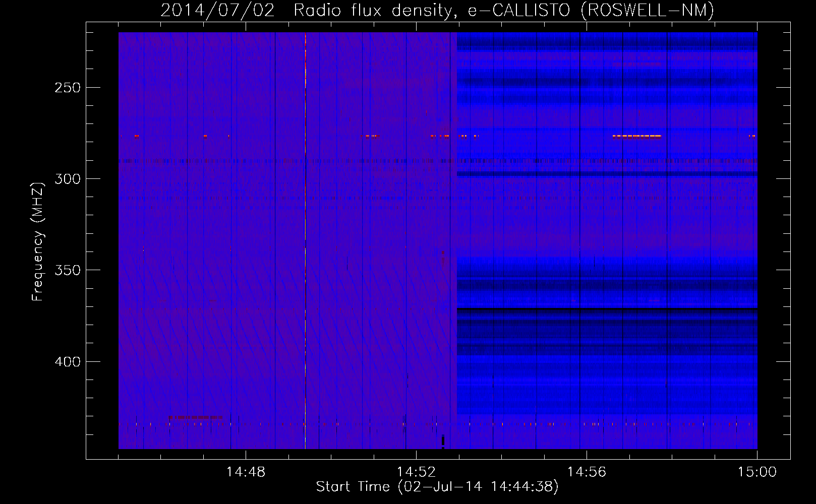Click the 14:48 time tick label
This screenshot has width=816, height=504.
click(x=246, y=472)
